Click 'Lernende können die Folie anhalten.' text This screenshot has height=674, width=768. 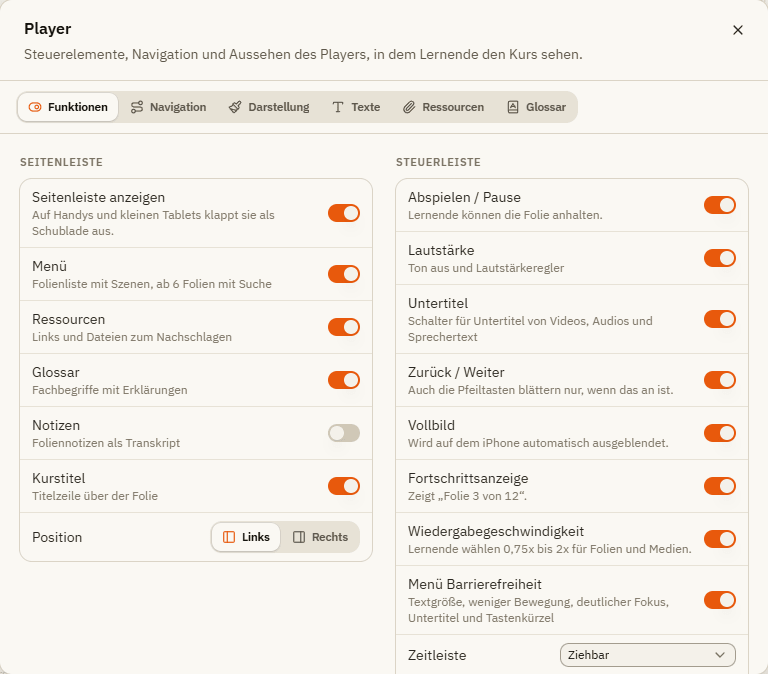pos(505,215)
